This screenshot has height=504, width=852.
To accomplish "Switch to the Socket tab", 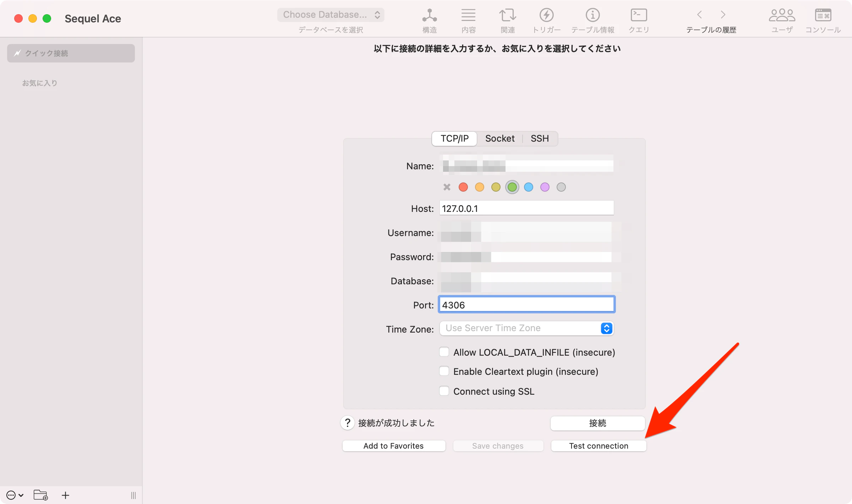I will coord(500,138).
